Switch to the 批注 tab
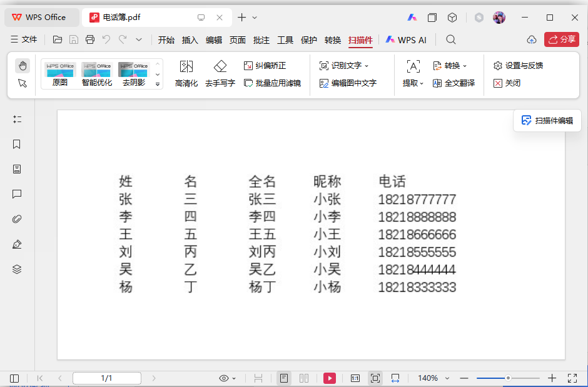The height and width of the screenshot is (387, 588). click(x=261, y=40)
